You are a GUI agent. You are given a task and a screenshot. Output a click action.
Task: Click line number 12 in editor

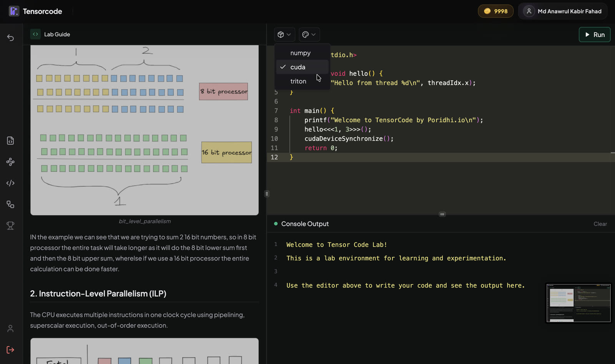(274, 157)
